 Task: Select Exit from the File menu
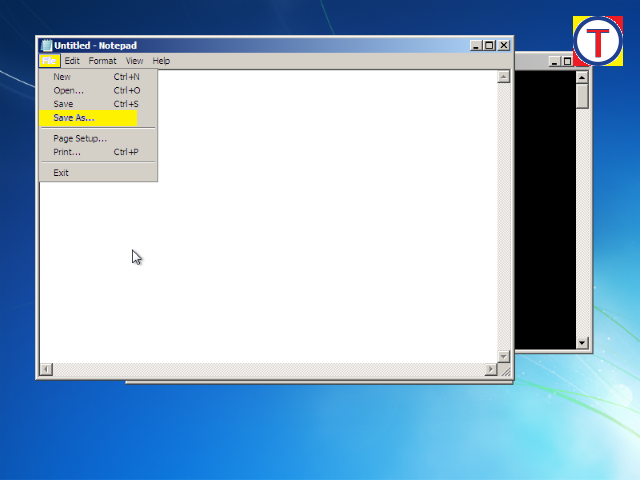(x=98, y=173)
